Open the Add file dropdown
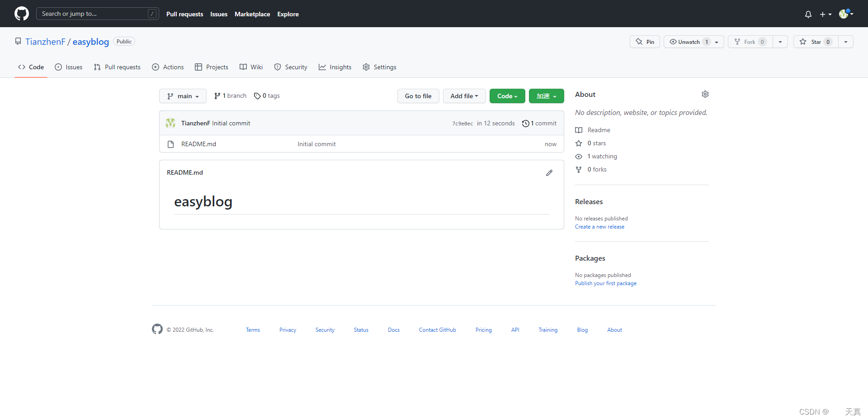The width and height of the screenshot is (868, 420). tap(464, 96)
